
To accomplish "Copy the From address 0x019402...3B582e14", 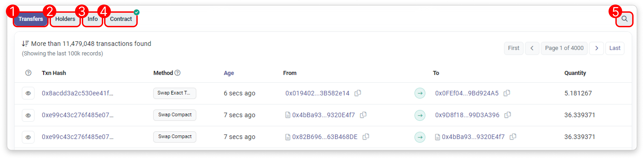I will [358, 93].
